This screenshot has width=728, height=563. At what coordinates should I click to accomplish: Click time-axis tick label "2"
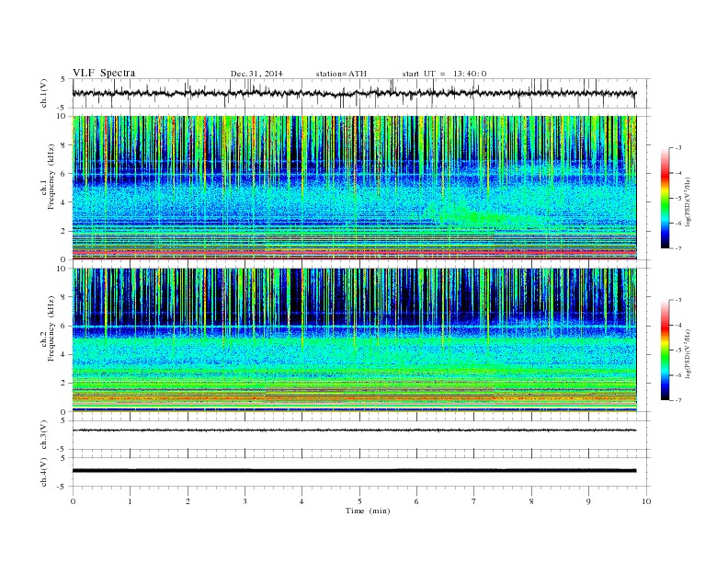(188, 501)
